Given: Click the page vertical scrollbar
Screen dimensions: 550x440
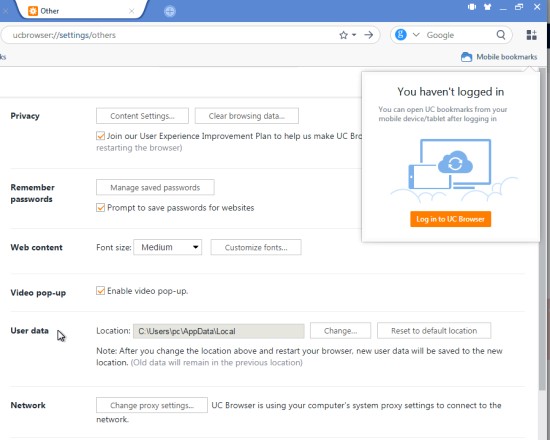Looking at the screenshot, I should (542, 228).
